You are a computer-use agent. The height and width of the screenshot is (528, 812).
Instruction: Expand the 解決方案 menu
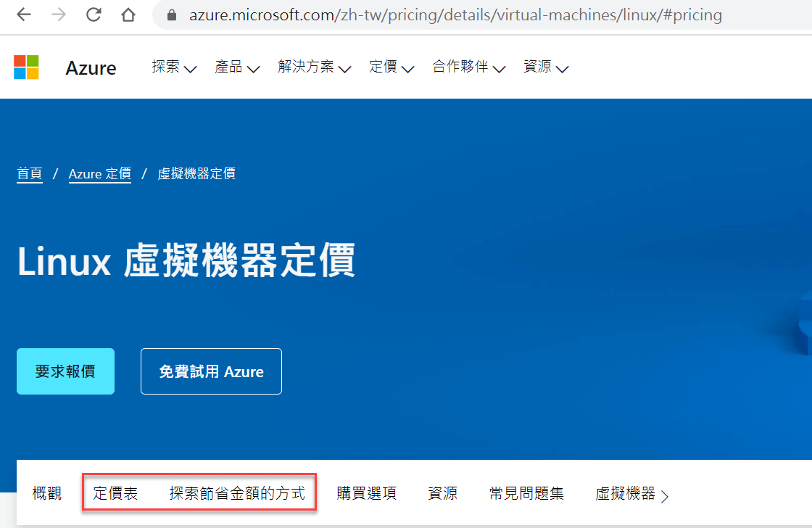tap(315, 67)
